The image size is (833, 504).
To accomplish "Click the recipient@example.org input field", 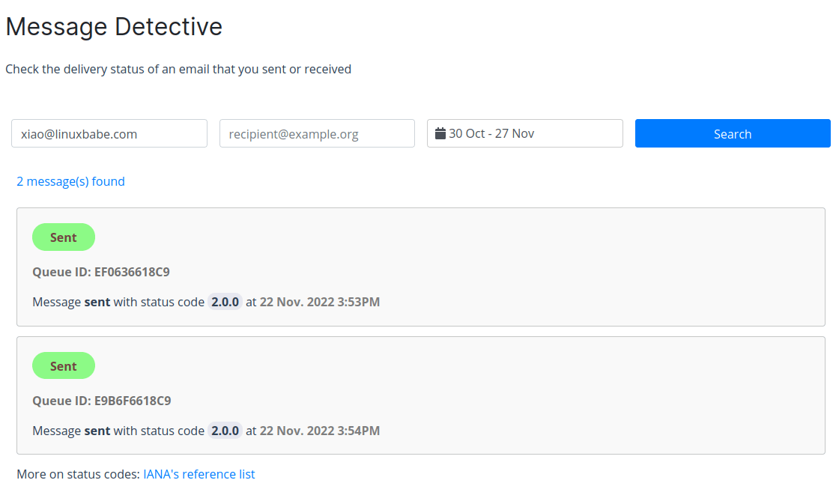I will (317, 134).
